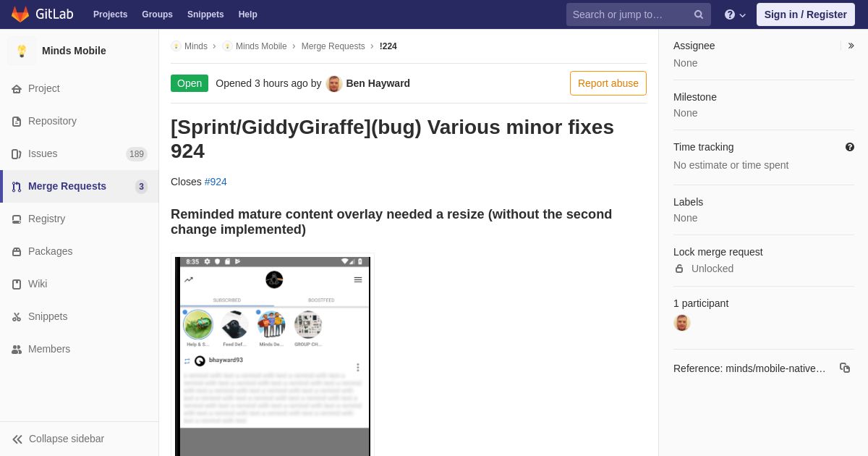Open the Projects menu
Image resolution: width=868 pixels, height=456 pixels.
tap(110, 14)
